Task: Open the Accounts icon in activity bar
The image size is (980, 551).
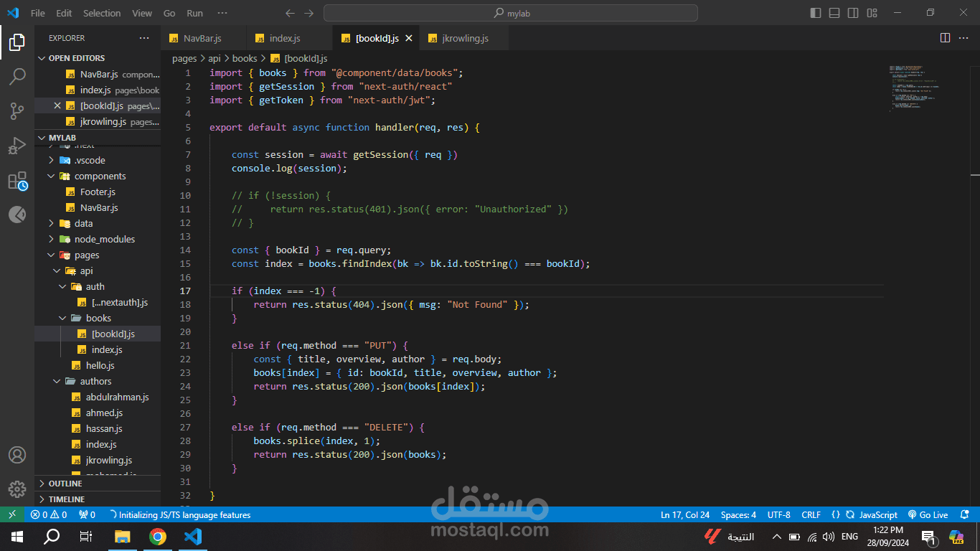Action: click(x=17, y=455)
